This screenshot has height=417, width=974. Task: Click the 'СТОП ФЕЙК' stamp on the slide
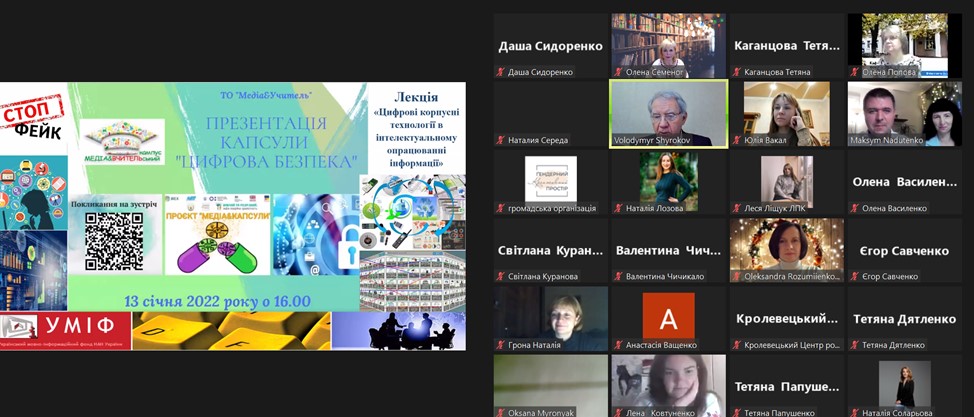pos(32,117)
